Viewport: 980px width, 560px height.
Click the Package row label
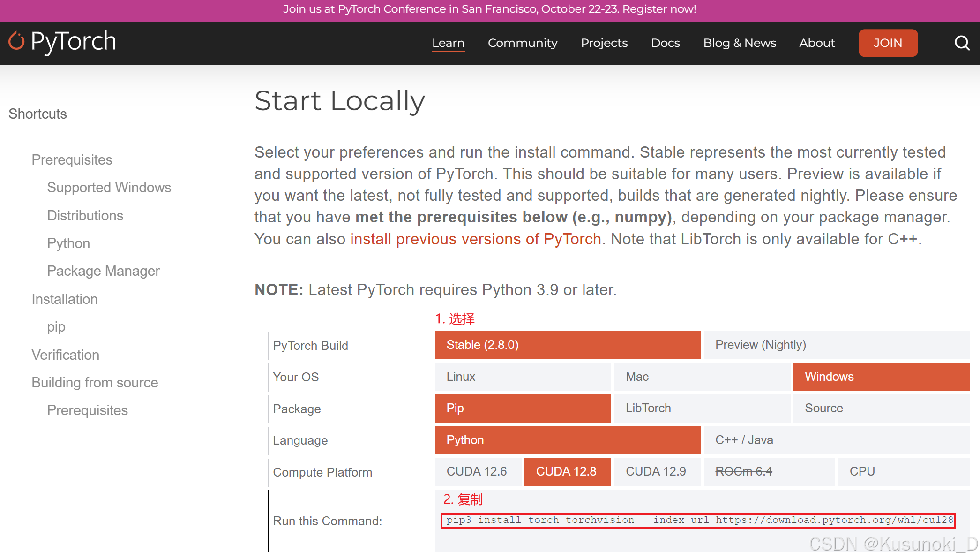[297, 409]
